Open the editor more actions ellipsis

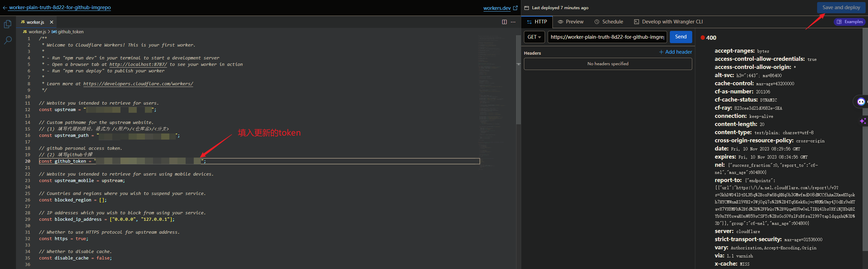[x=513, y=22]
